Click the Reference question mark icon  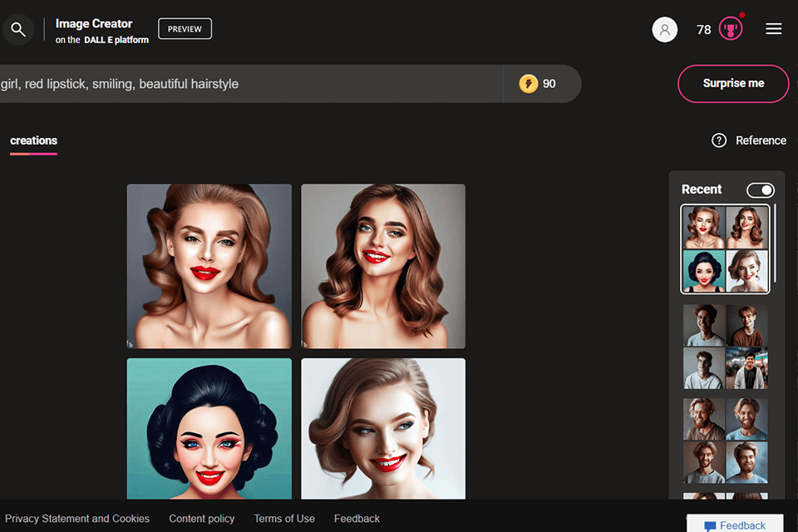(x=719, y=140)
